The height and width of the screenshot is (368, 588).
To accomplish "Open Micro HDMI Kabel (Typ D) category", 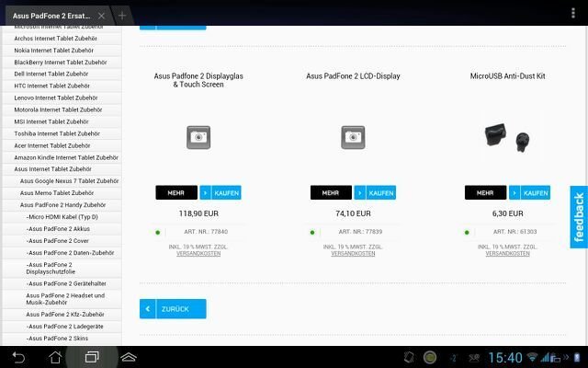I will [62, 217].
